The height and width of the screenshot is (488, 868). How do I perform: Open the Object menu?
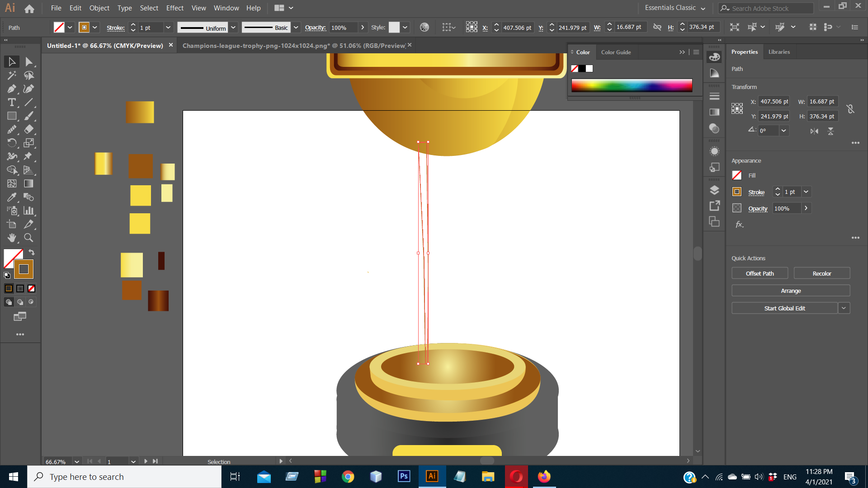[x=99, y=8]
